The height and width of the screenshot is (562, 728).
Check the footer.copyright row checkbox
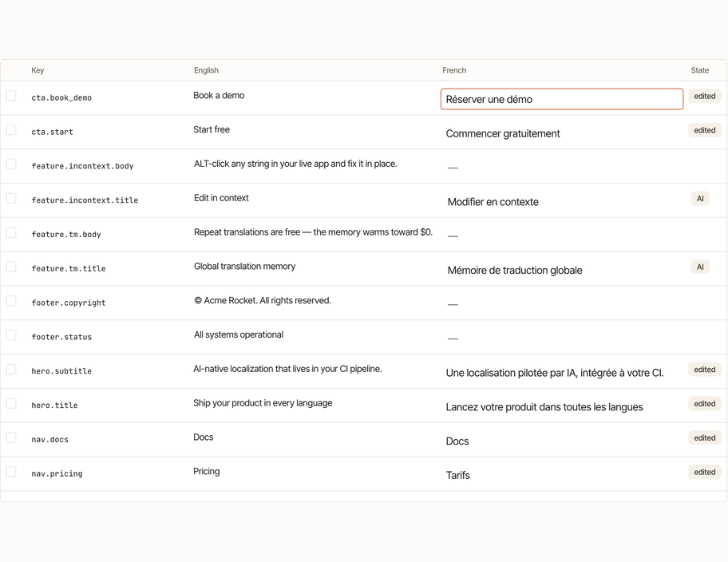pos(11,301)
